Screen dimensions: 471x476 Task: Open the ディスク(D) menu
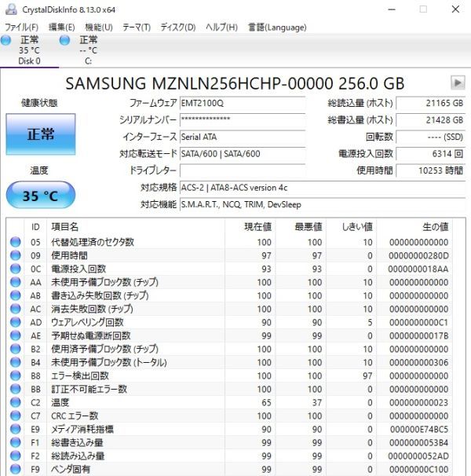[178, 27]
